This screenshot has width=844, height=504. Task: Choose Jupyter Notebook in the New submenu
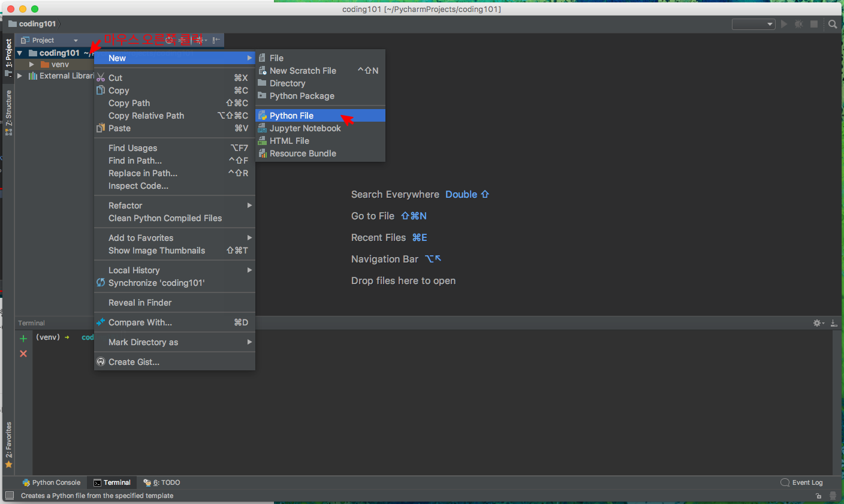[x=305, y=128]
